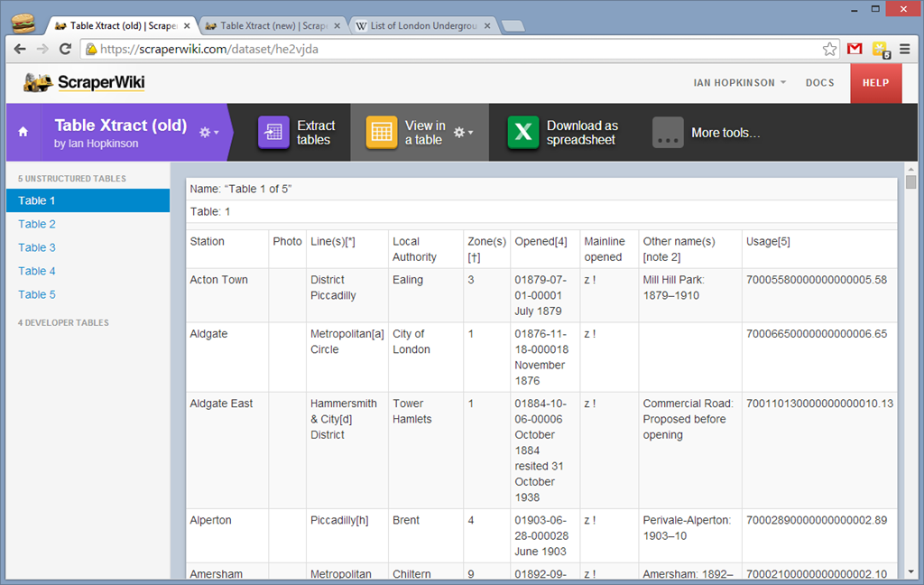The height and width of the screenshot is (585, 924).
Task: Open the Gmail extension icon
Action: tap(855, 49)
